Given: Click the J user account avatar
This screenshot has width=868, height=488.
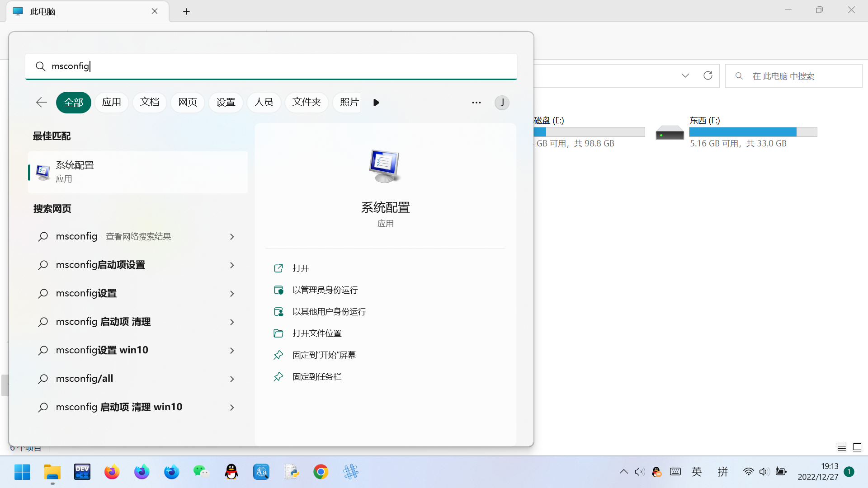Looking at the screenshot, I should pos(502,103).
